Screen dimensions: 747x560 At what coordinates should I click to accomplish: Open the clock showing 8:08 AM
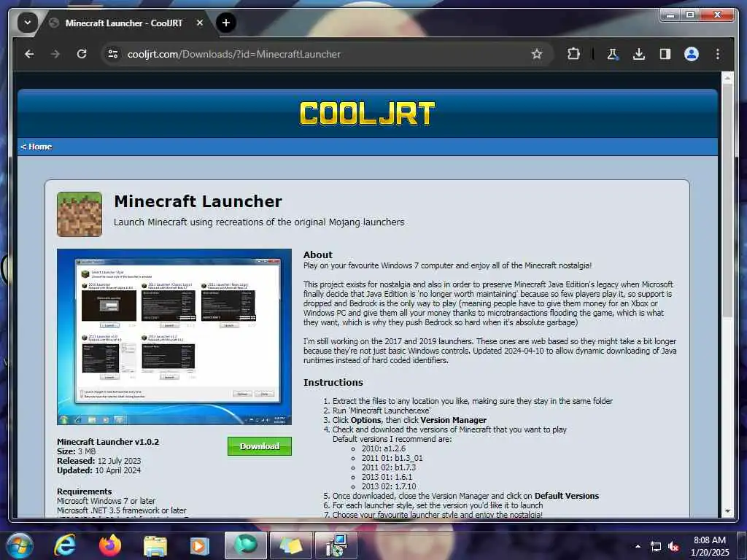pyautogui.click(x=709, y=546)
